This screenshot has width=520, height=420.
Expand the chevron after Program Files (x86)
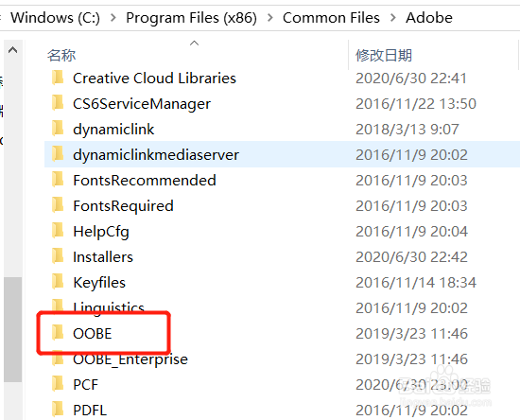click(x=270, y=18)
